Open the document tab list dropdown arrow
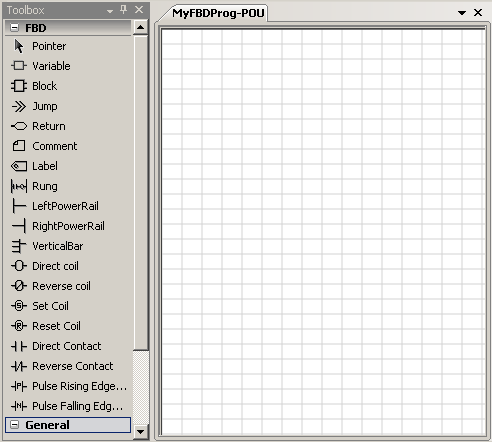Viewport: 492px width, 442px height. coord(462,13)
